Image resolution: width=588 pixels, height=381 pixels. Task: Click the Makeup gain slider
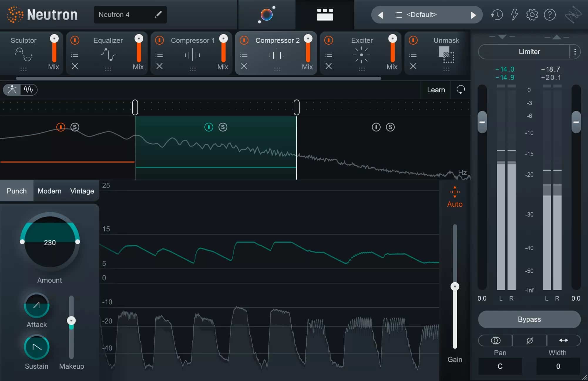(71, 321)
